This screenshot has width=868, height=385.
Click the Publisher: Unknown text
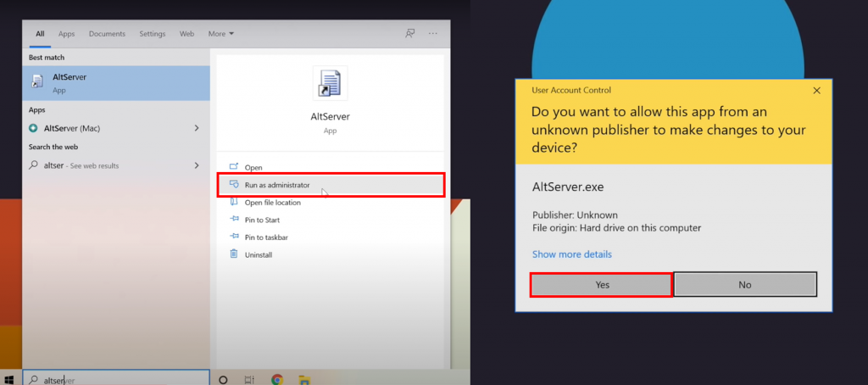click(x=575, y=215)
